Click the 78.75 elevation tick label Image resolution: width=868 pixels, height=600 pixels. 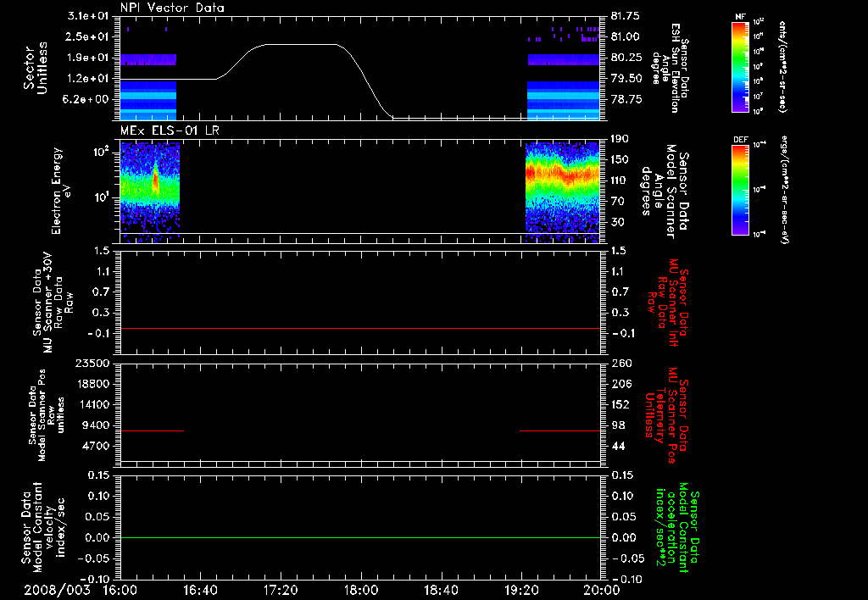pos(626,99)
